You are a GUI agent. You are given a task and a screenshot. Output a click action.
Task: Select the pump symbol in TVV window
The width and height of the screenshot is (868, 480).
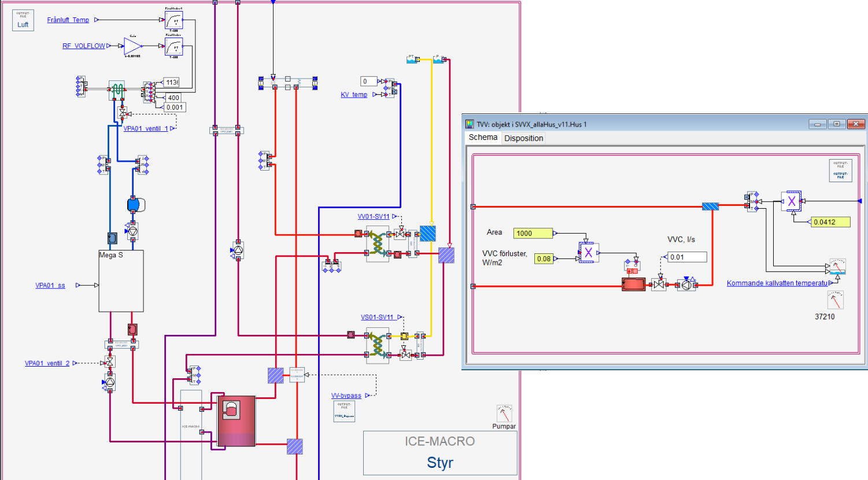pos(686,285)
